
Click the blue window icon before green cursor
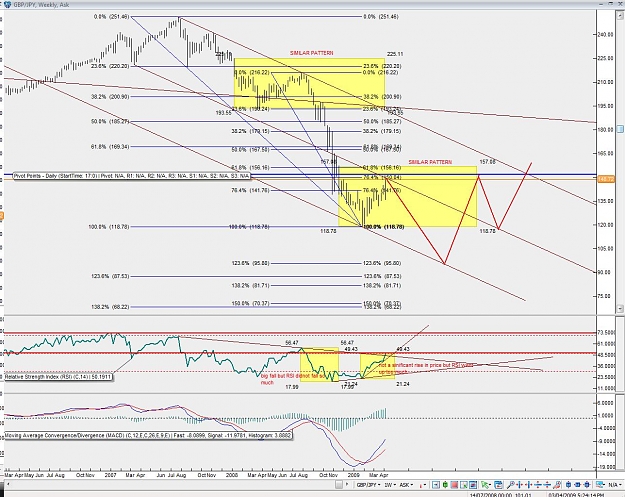[473, 485]
